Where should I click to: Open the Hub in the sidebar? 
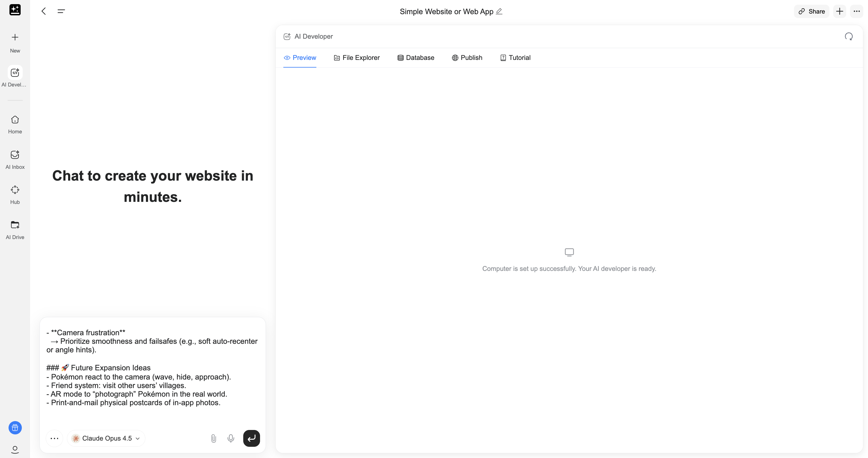[x=15, y=195]
